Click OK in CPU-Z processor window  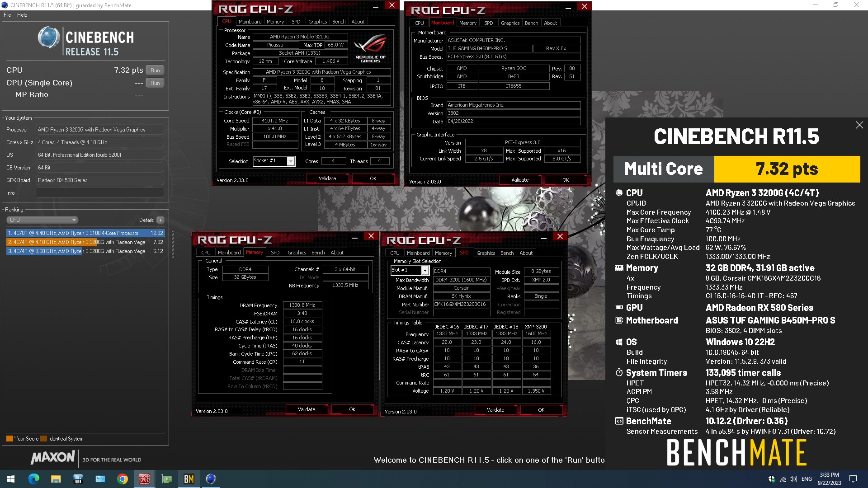(373, 178)
